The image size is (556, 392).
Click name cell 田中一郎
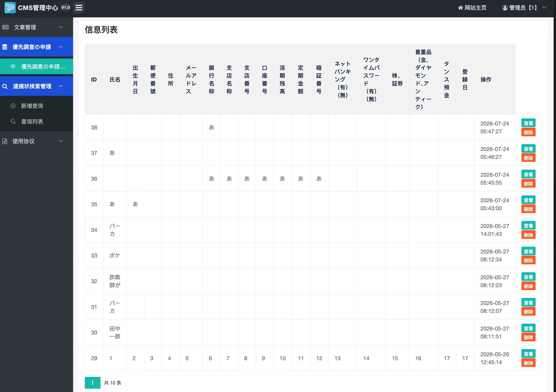click(115, 332)
